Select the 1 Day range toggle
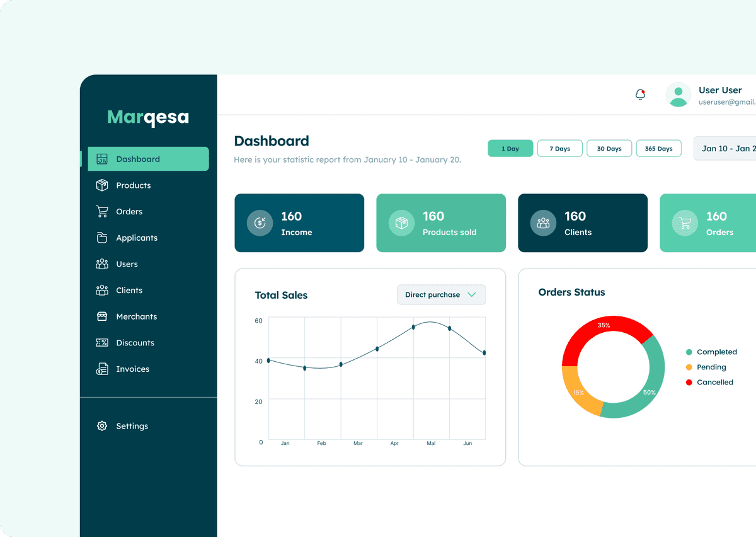The height and width of the screenshot is (537, 756). click(x=510, y=149)
